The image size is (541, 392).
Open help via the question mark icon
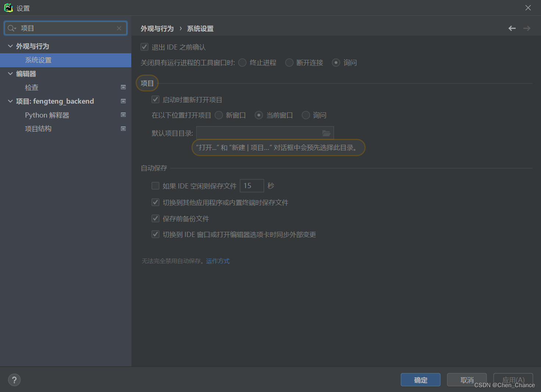click(14, 380)
